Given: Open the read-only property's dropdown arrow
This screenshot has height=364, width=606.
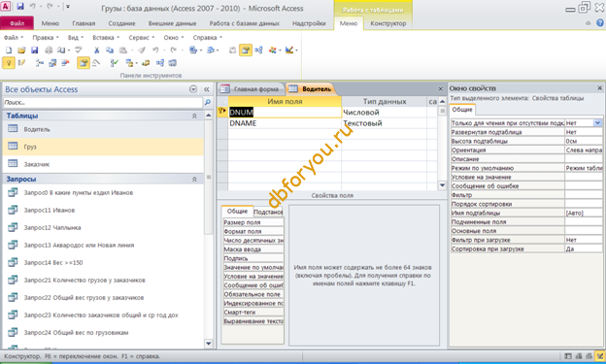Looking at the screenshot, I should tap(598, 123).
